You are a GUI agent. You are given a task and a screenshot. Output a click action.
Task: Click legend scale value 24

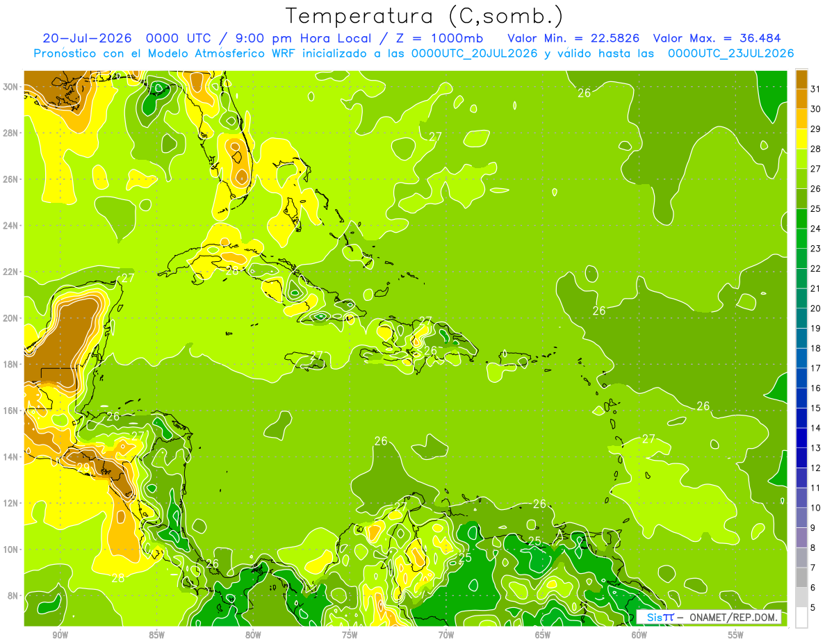815,229
